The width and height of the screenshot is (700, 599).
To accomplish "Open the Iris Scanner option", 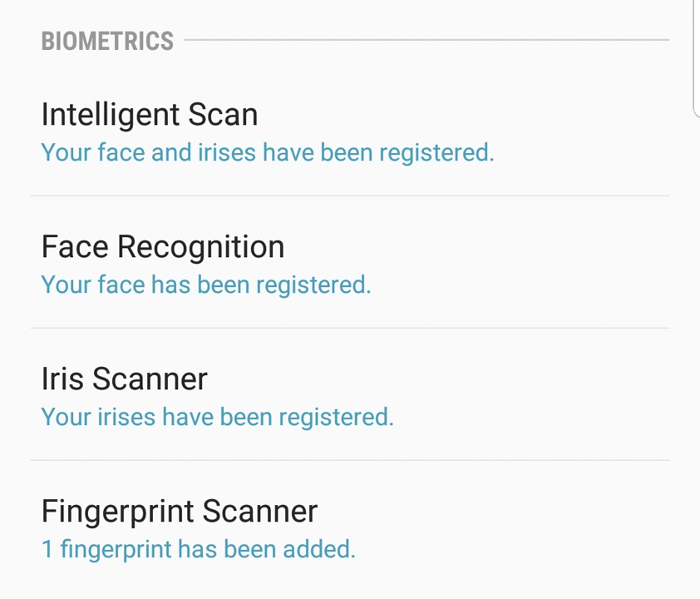I will pos(350,394).
